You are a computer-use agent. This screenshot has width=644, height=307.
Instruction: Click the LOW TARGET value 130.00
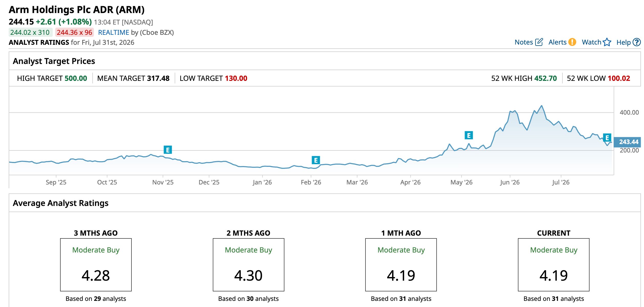(x=236, y=78)
